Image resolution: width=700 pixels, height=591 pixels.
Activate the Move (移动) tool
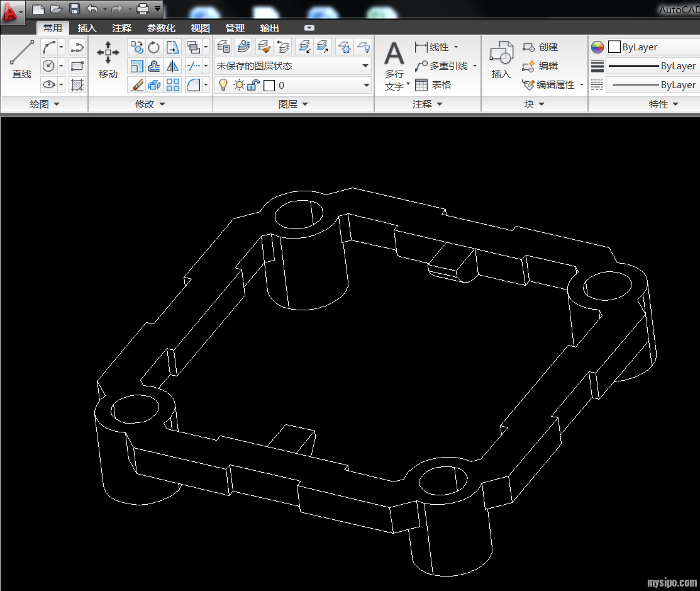point(108,60)
